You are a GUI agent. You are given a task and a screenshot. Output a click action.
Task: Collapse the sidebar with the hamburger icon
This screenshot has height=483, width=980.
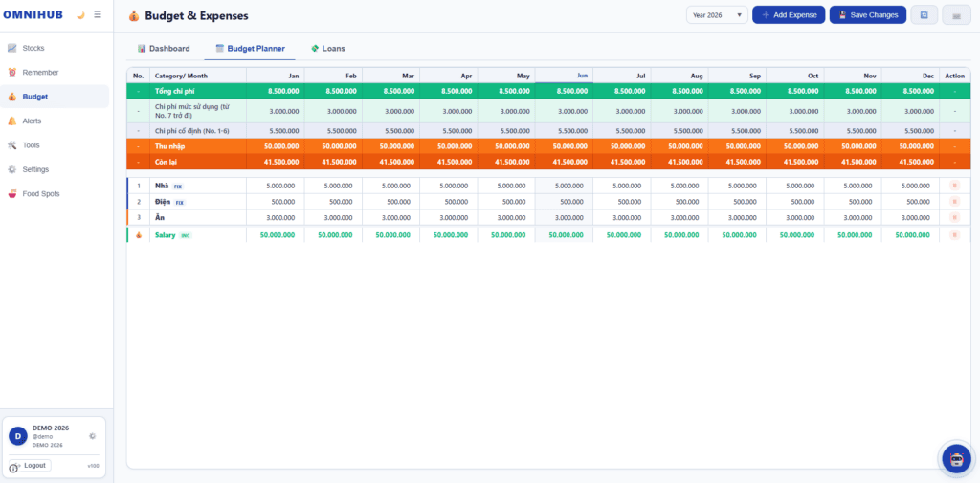tap(98, 14)
